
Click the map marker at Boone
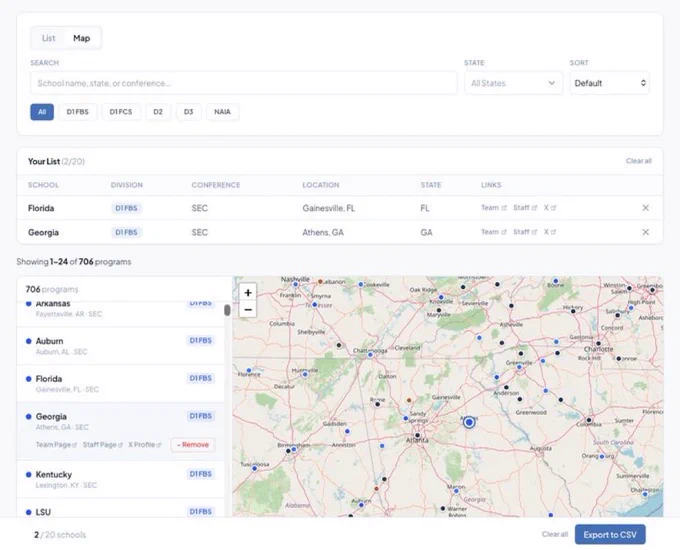pyautogui.click(x=556, y=281)
